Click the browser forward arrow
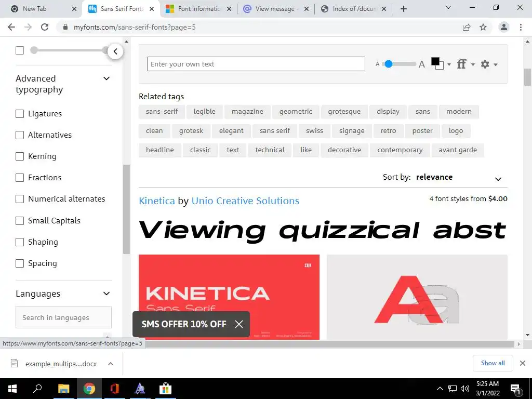The image size is (532, 399). [x=28, y=27]
